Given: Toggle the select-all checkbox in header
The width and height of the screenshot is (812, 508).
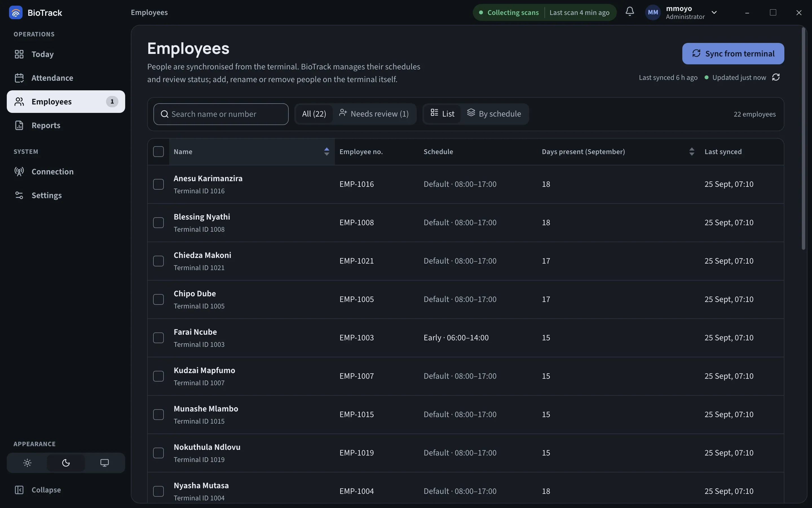Looking at the screenshot, I should (x=158, y=152).
